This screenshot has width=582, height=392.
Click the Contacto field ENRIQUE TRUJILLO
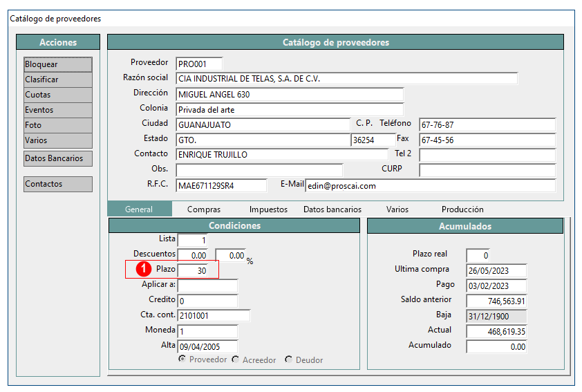(x=282, y=154)
